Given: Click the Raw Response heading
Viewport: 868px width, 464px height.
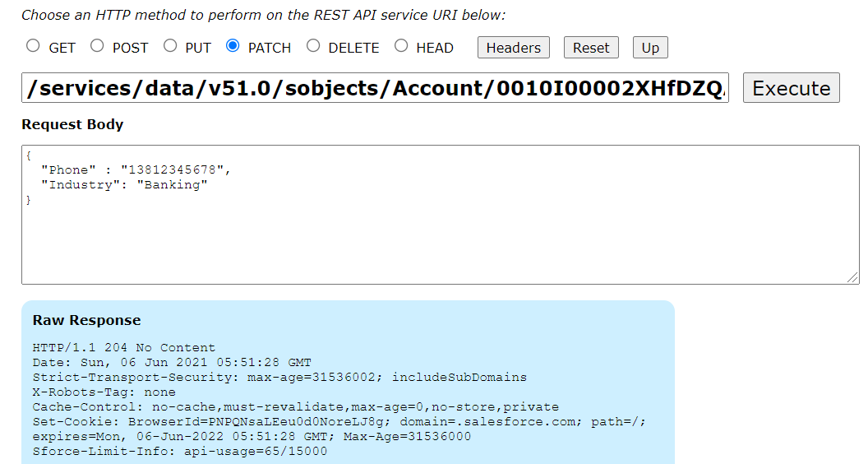Looking at the screenshot, I should point(86,320).
